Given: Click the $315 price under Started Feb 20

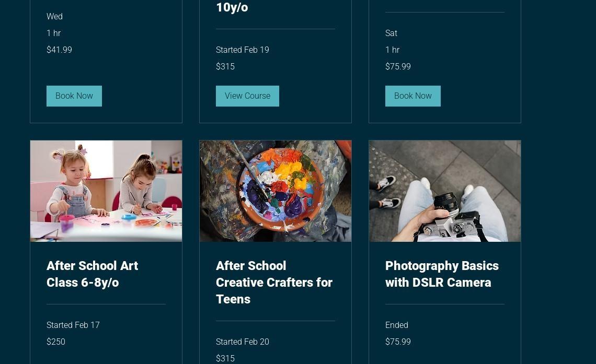Looking at the screenshot, I should [225, 358].
